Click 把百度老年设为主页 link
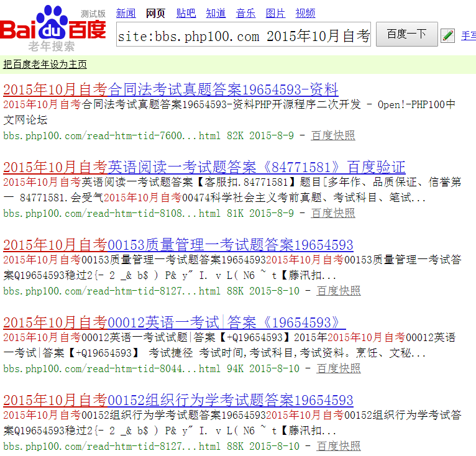The height and width of the screenshot is (456, 476). coord(45,65)
